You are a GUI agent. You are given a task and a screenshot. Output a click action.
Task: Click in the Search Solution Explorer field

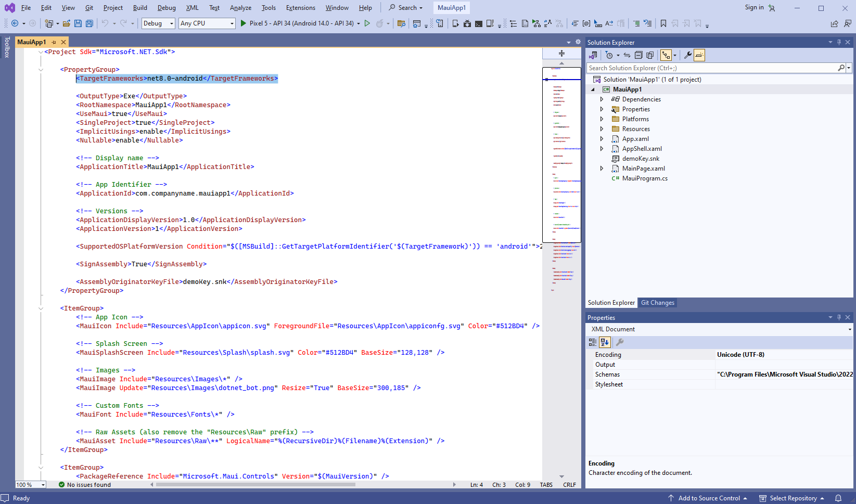[x=712, y=68]
